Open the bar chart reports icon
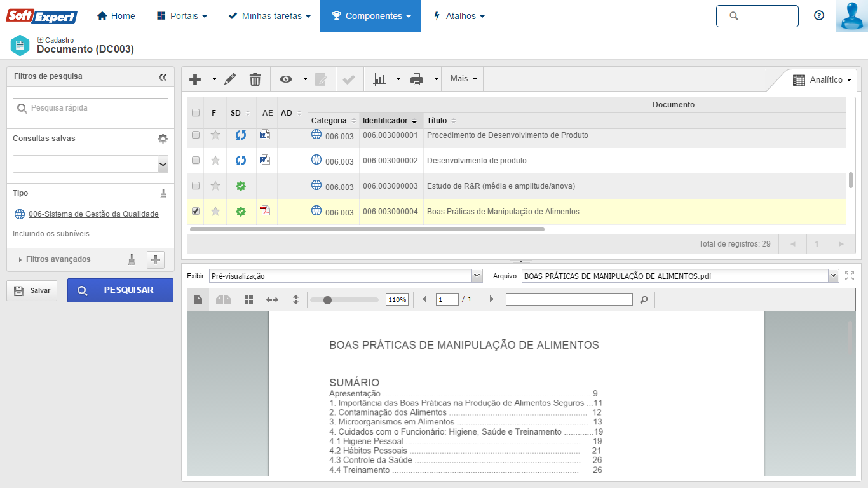The height and width of the screenshot is (488, 868). pyautogui.click(x=380, y=79)
